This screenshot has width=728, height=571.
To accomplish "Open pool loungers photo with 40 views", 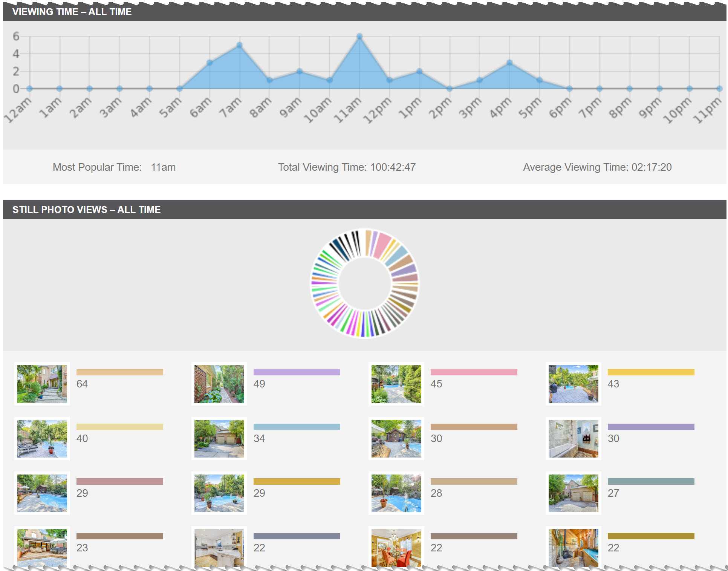I will click(42, 438).
